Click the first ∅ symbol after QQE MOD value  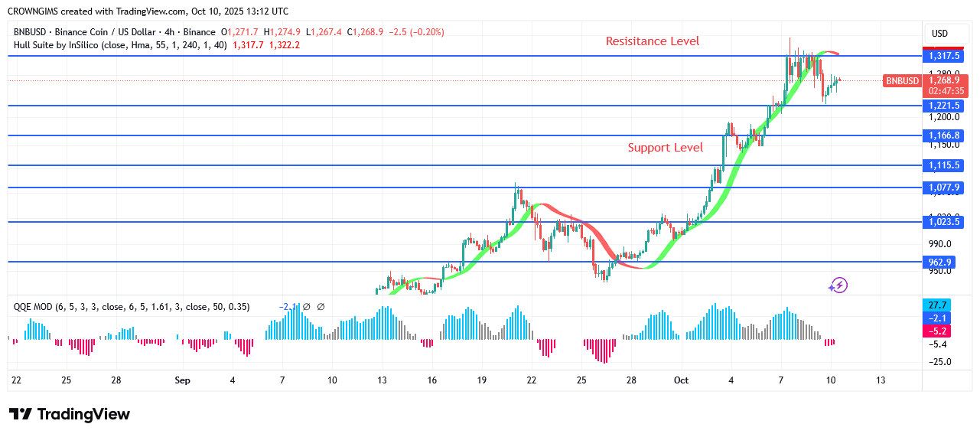306,307
